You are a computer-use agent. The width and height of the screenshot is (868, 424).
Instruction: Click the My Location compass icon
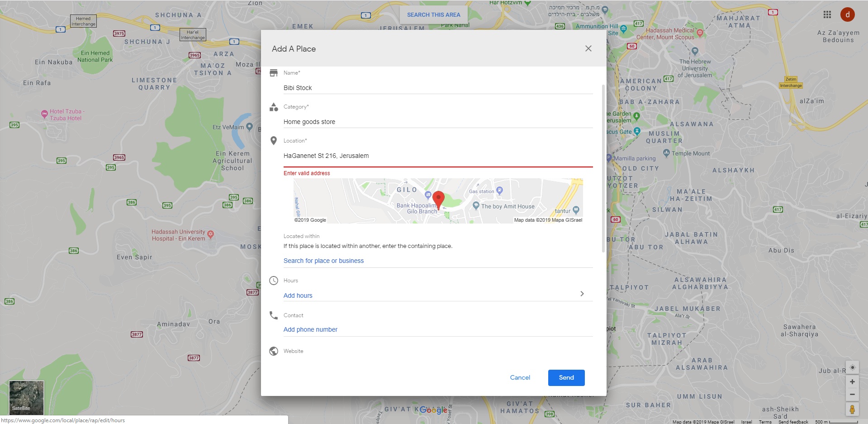[853, 367]
